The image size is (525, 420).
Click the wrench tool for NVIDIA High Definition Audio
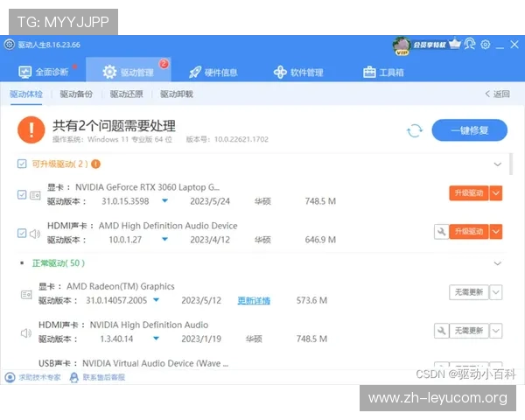(x=441, y=331)
